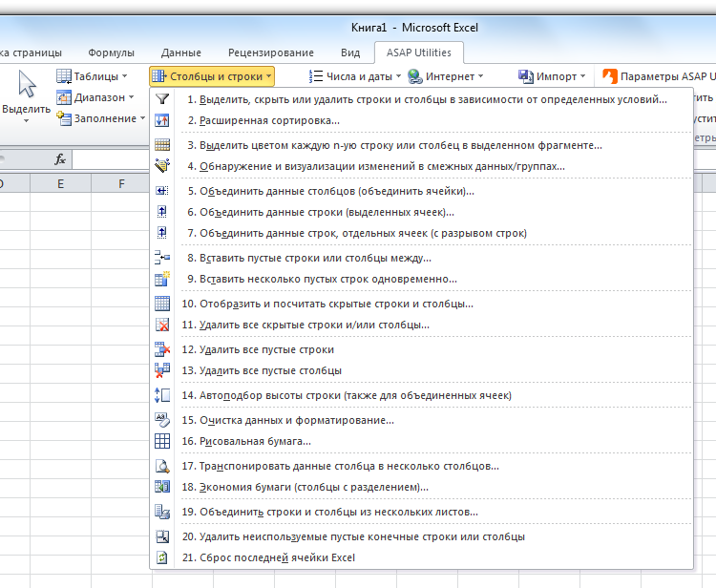The width and height of the screenshot is (716, 588).
Task: Switch to the Формулы ribbon tab
Action: 112,52
